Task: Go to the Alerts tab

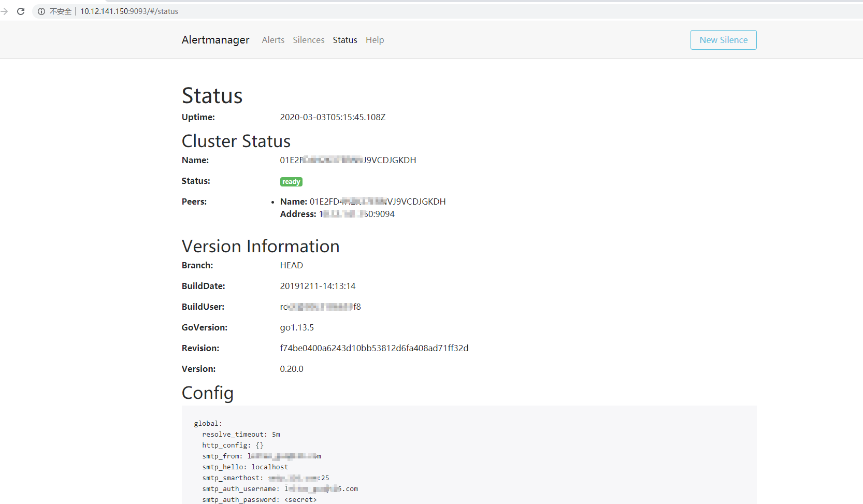Action: pos(273,40)
